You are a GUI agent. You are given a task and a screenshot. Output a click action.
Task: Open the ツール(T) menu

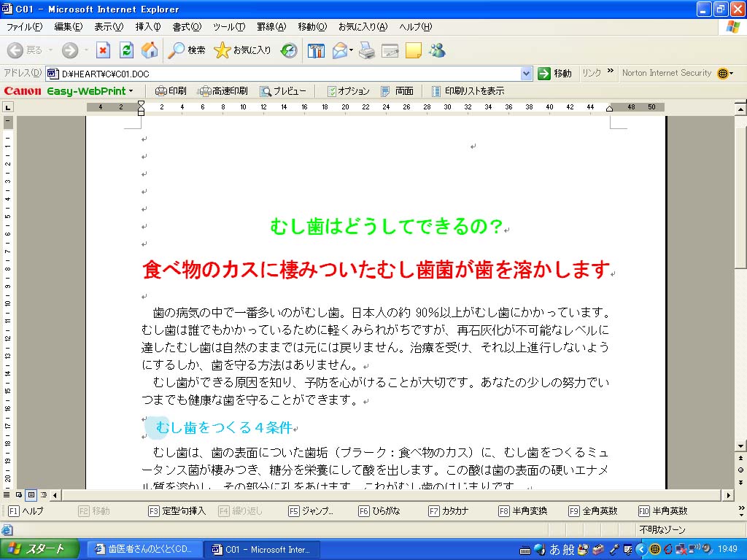(x=228, y=27)
